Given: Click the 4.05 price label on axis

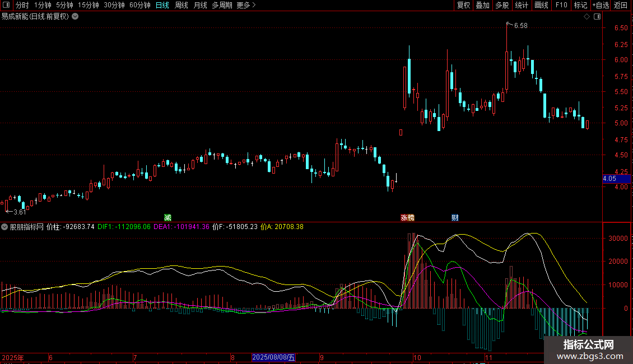Looking at the screenshot, I should (616, 179).
